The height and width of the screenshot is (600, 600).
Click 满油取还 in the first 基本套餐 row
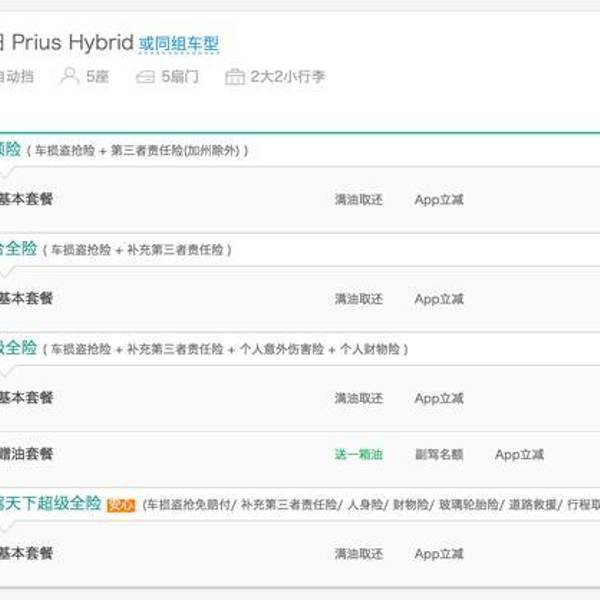click(358, 200)
